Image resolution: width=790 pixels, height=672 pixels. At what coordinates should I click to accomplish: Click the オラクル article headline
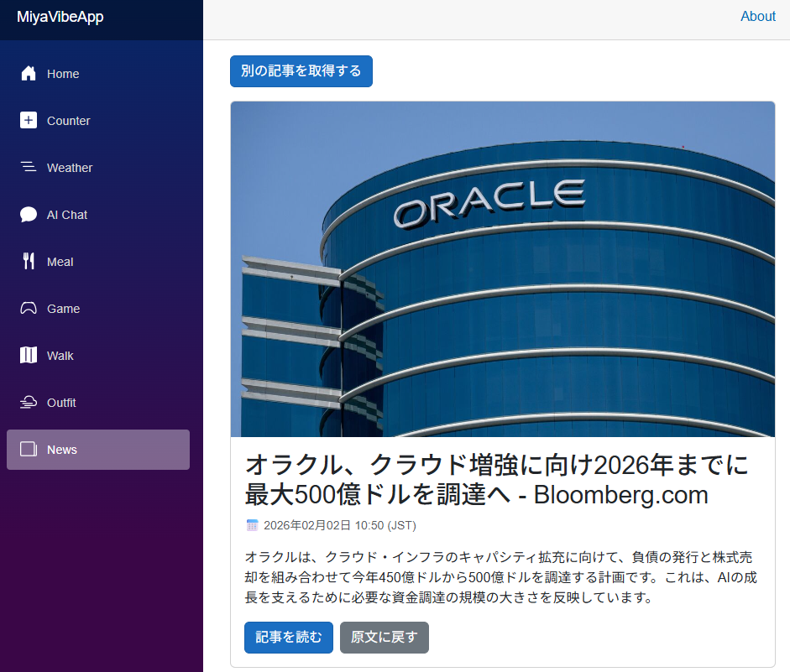(497, 479)
